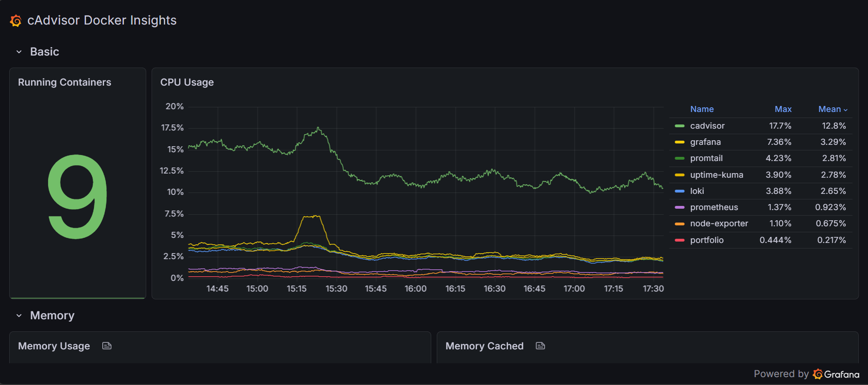The width and height of the screenshot is (868, 385).
Task: Collapse the Memory row chevron
Action: (19, 316)
